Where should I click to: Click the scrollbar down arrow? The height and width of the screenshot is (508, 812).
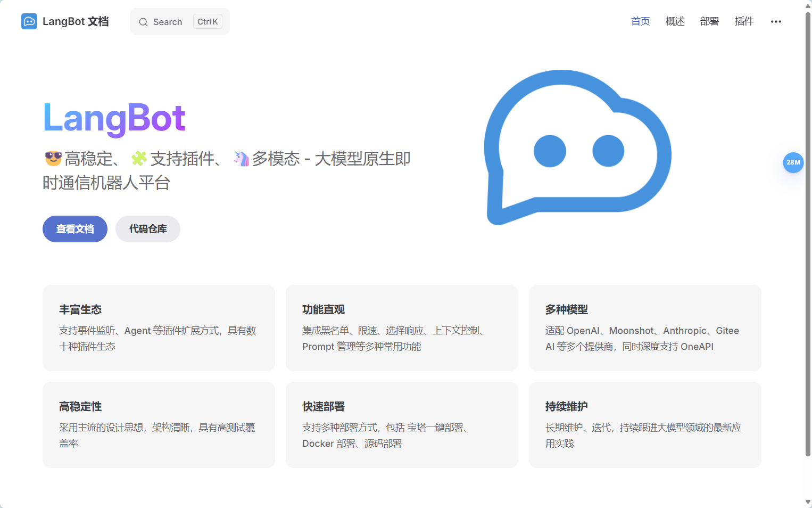808,502
